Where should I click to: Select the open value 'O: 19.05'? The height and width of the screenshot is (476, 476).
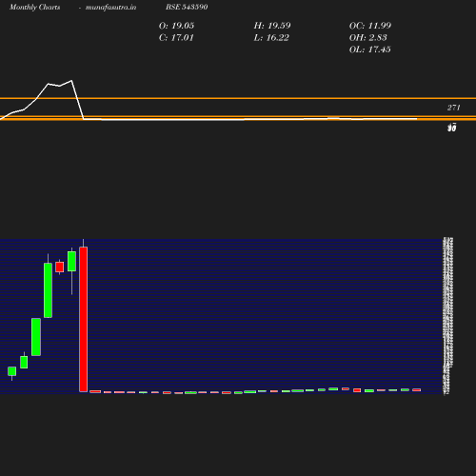pyautogui.click(x=176, y=26)
